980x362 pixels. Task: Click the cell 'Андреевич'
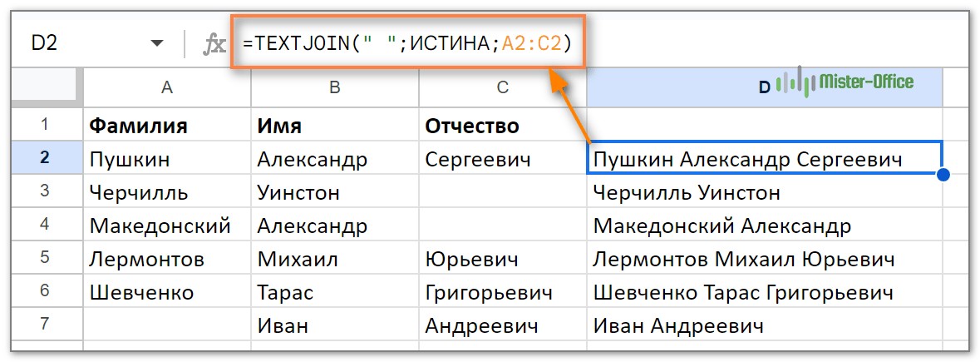tap(503, 325)
